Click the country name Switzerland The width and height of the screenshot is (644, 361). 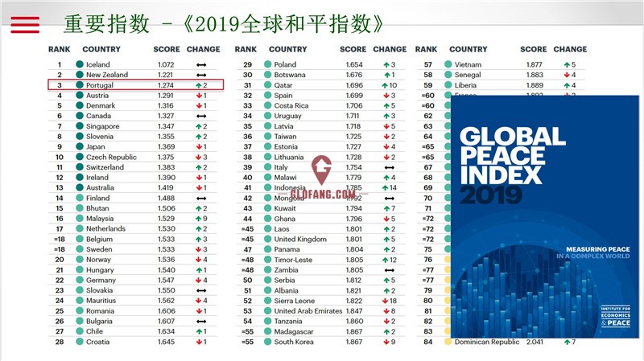click(x=105, y=167)
